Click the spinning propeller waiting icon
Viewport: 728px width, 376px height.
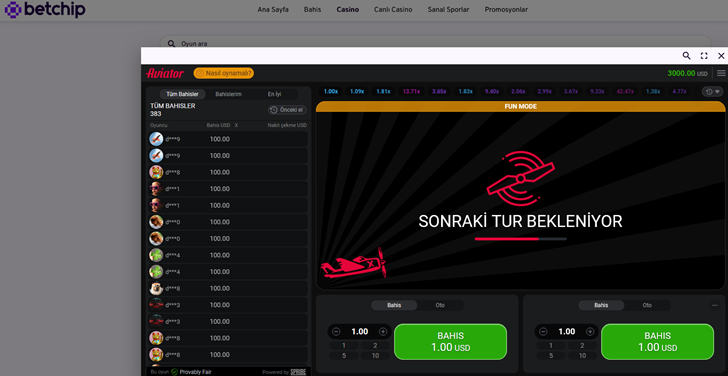520,179
